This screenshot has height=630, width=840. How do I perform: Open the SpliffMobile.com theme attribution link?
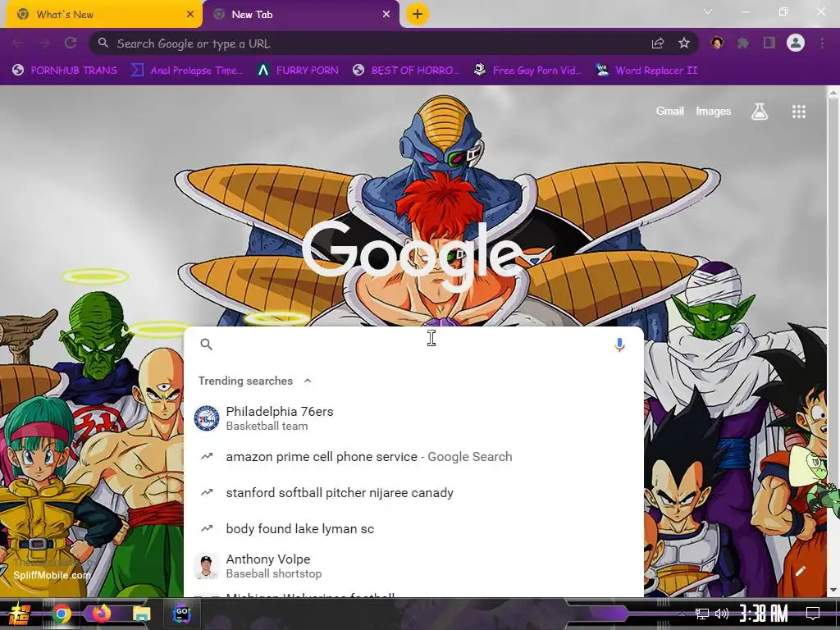52,575
